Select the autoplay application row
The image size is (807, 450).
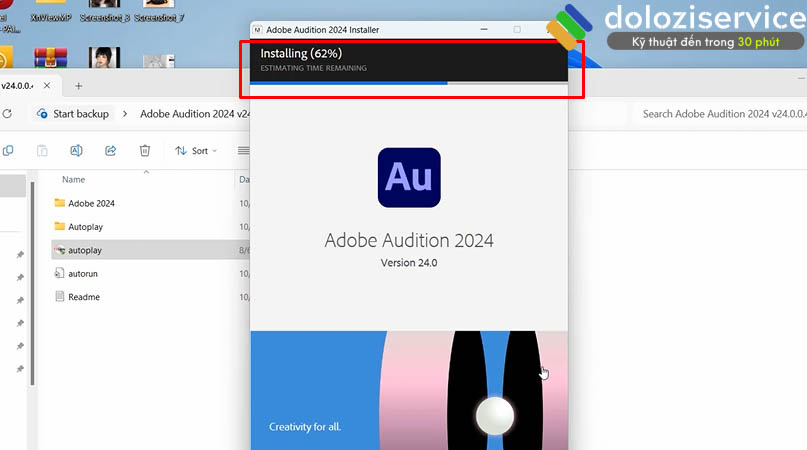[x=150, y=250]
